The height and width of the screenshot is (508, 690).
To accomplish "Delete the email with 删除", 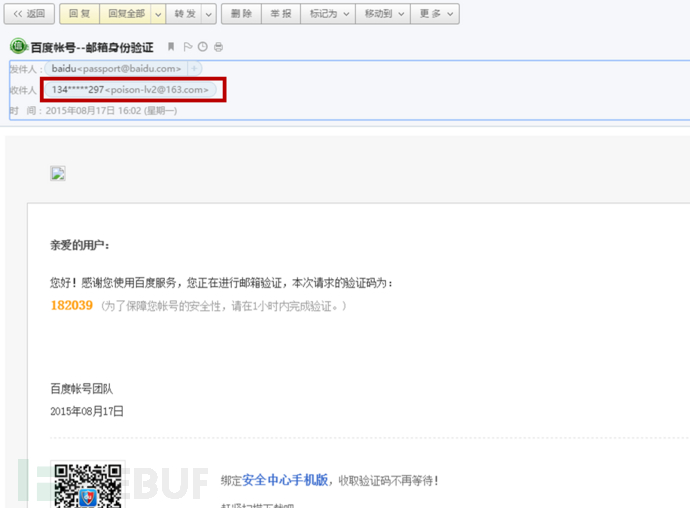I will pos(242,14).
